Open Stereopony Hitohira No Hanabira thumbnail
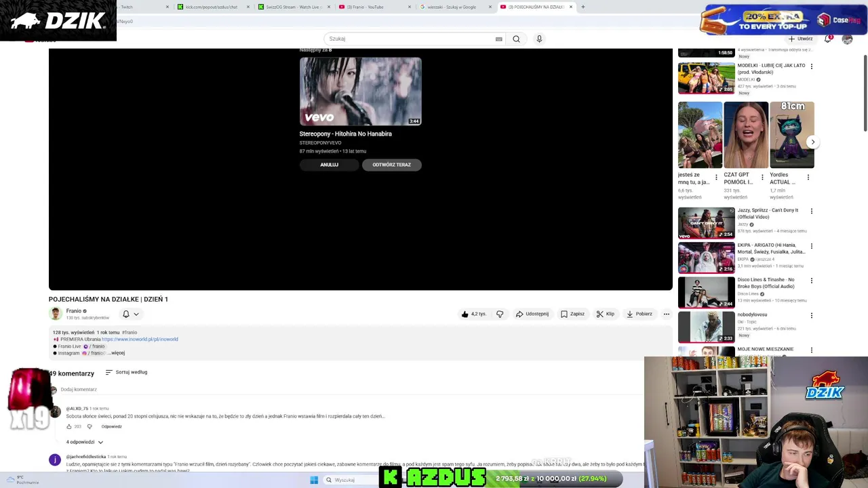Image resolution: width=868 pixels, height=488 pixels. click(361, 91)
